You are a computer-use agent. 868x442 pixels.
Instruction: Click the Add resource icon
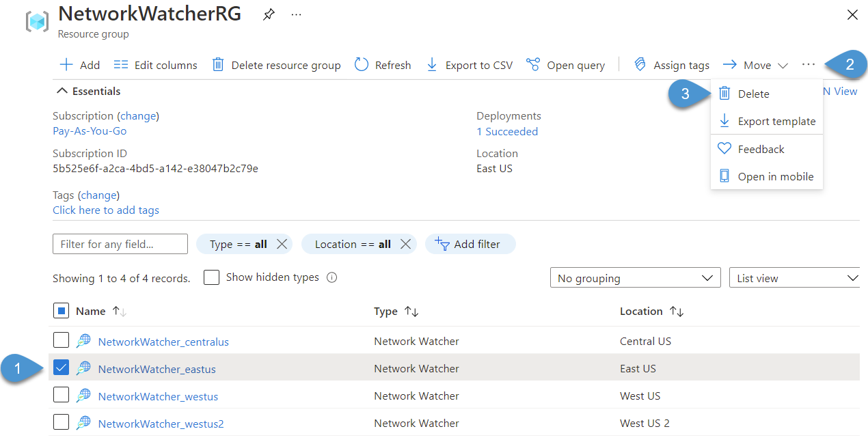pos(66,64)
